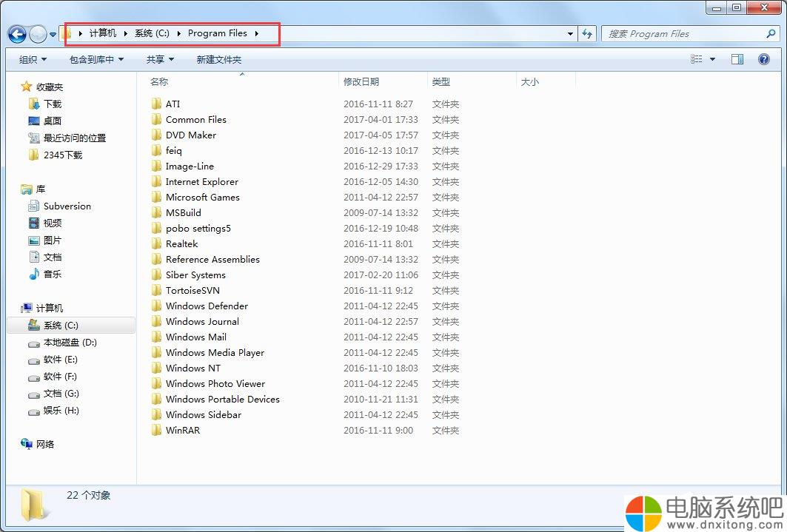Open the view options dropdown arrow
Viewport: 787px width, 532px height.
pos(712,59)
